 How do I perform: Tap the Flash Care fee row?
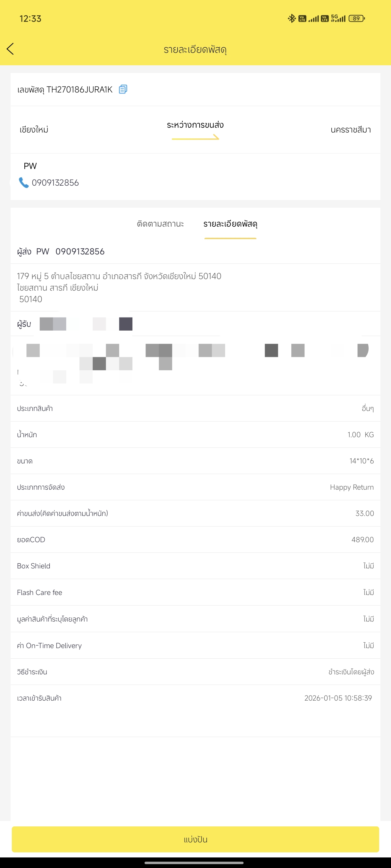tap(195, 592)
